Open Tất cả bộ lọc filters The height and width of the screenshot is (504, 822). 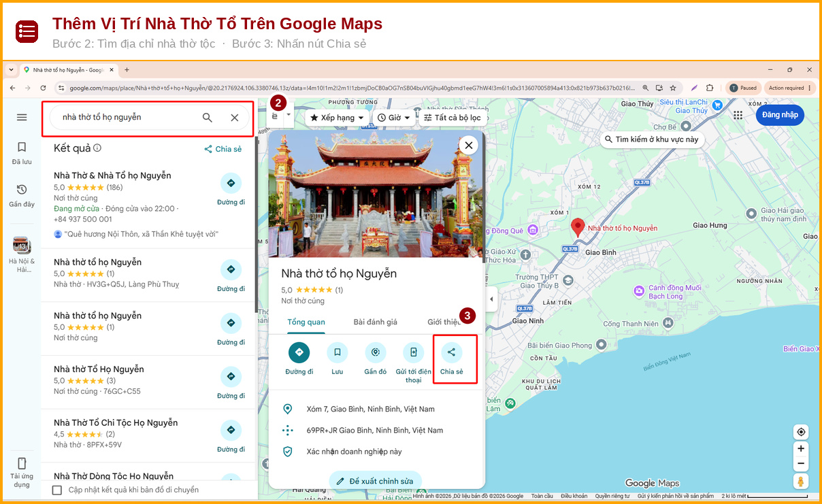(452, 118)
